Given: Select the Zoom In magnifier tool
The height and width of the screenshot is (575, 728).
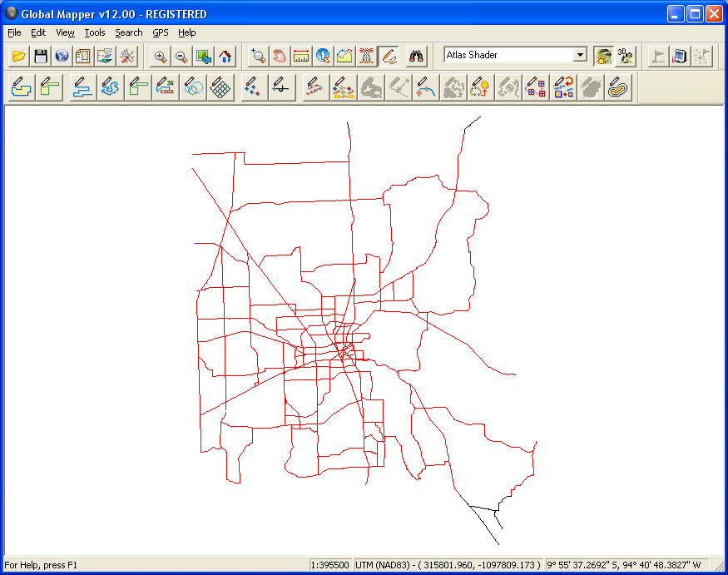Looking at the screenshot, I should point(159,56).
